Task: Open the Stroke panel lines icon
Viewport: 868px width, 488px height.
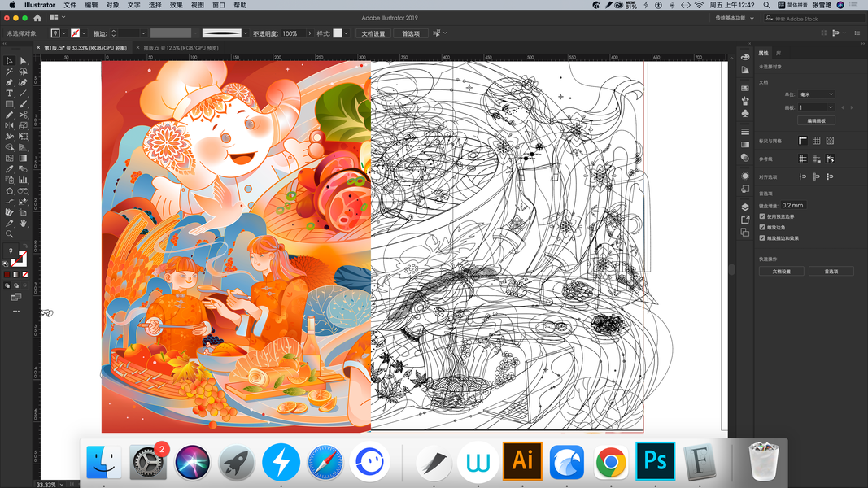Action: coord(746,132)
